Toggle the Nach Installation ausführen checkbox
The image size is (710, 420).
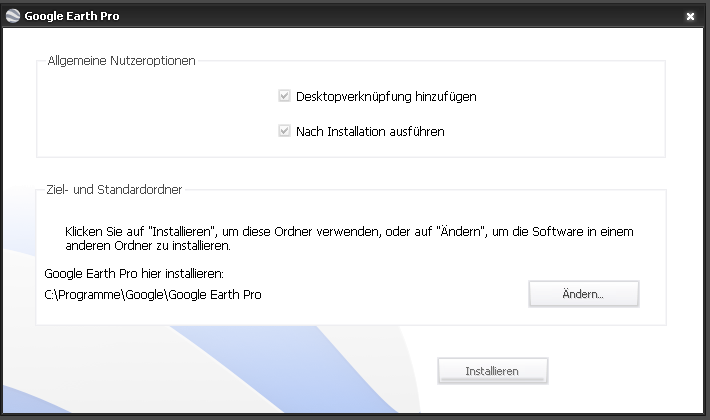tap(285, 131)
